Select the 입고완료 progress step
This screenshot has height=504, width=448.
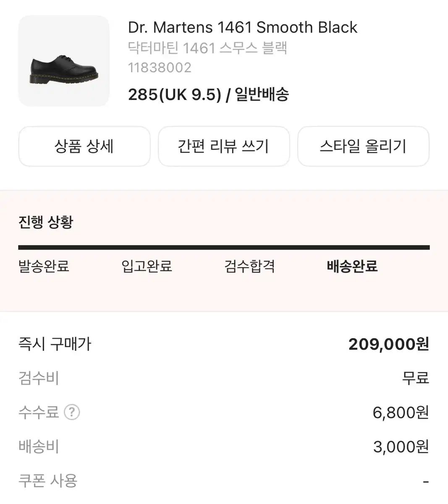147,266
